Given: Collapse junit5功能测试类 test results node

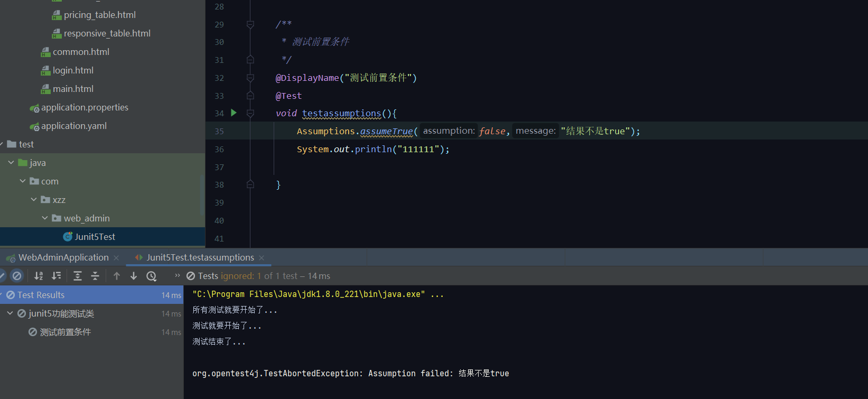Looking at the screenshot, I should click(10, 313).
